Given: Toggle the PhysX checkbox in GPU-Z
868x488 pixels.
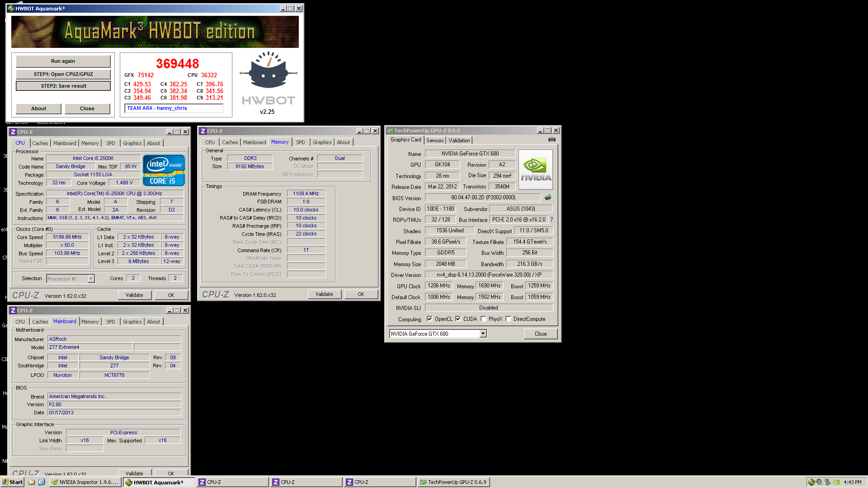Looking at the screenshot, I should (483, 319).
